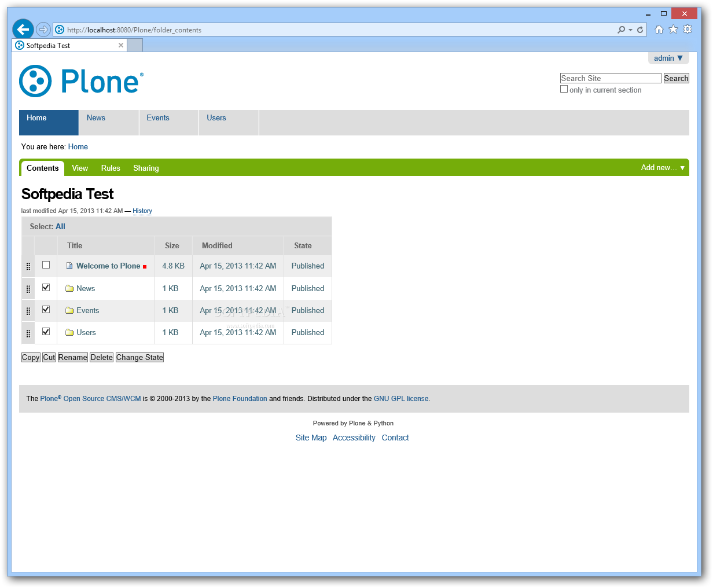713x588 pixels.
Task: Check the Welcome to Plone checkbox
Action: click(x=46, y=265)
